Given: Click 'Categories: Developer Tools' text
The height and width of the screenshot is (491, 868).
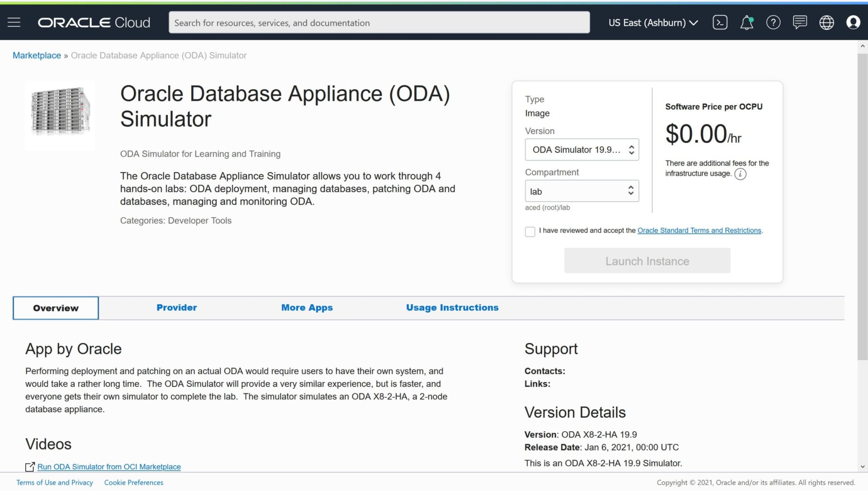Looking at the screenshot, I should click(x=175, y=220).
